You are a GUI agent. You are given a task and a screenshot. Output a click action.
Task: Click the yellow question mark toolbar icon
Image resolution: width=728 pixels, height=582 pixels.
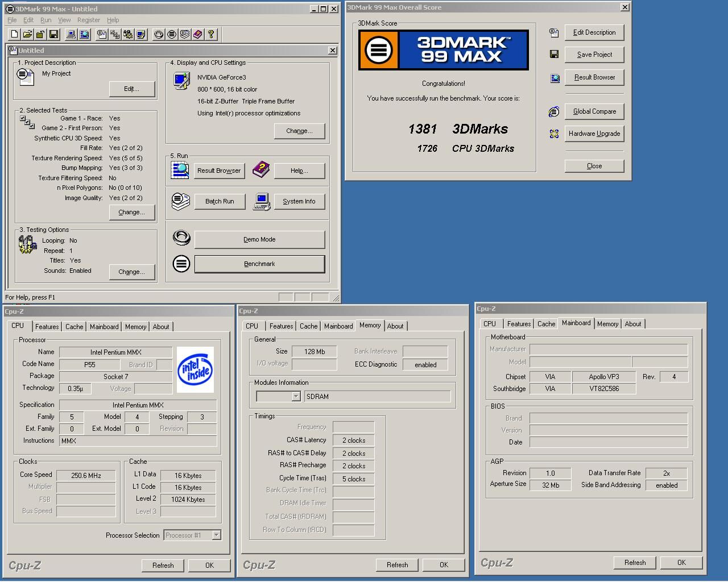211,34
